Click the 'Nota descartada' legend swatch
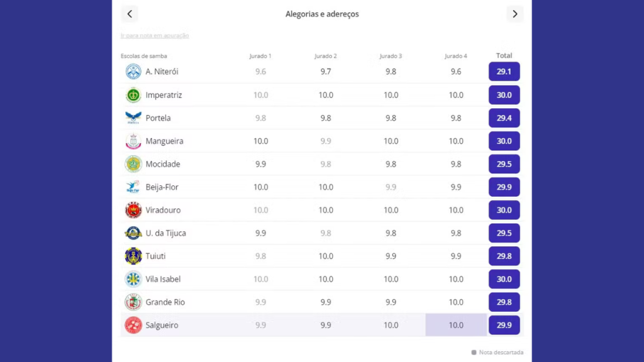This screenshot has width=644, height=362. tap(474, 353)
